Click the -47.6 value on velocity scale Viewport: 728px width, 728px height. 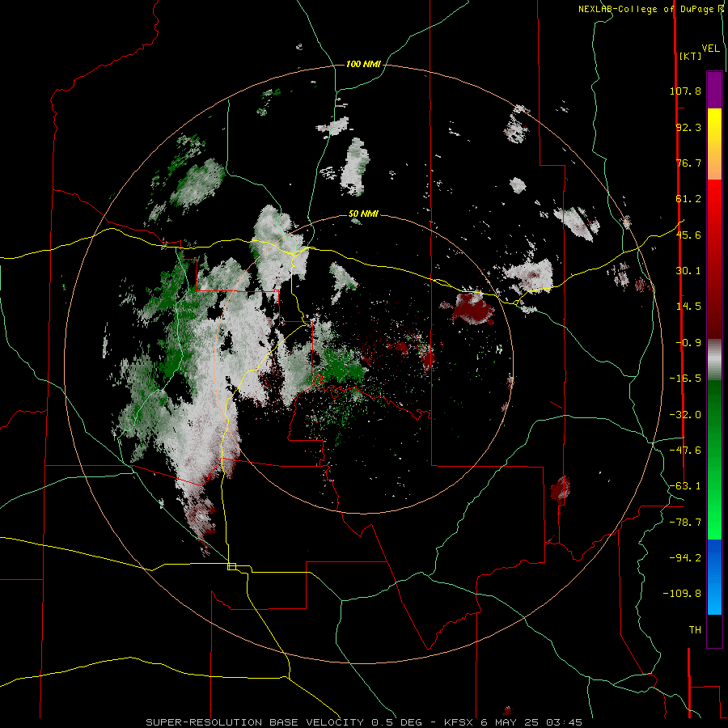[685, 451]
